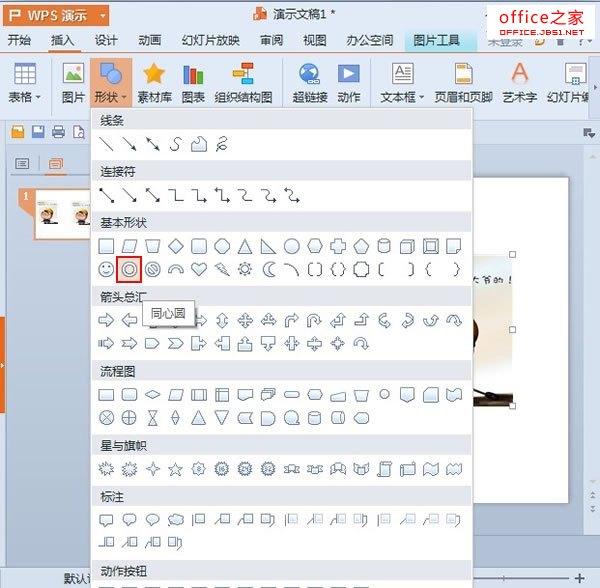Pick the lightning bolt shape
The image size is (600, 588).
tap(222, 269)
